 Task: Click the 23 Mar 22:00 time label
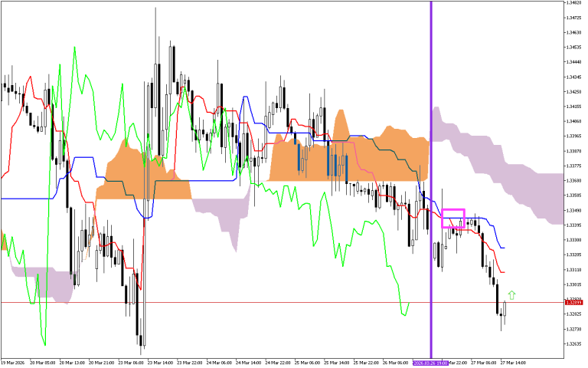click(190, 363)
